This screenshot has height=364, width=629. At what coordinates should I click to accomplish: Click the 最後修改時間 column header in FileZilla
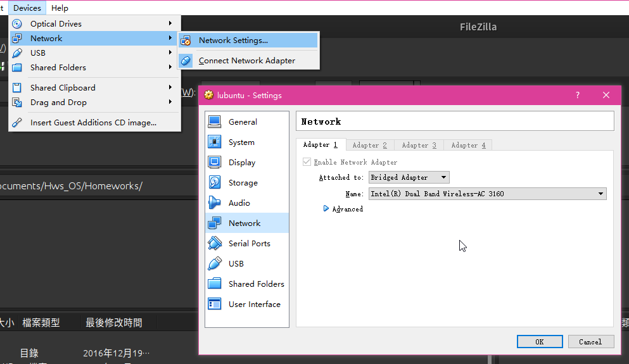point(114,323)
